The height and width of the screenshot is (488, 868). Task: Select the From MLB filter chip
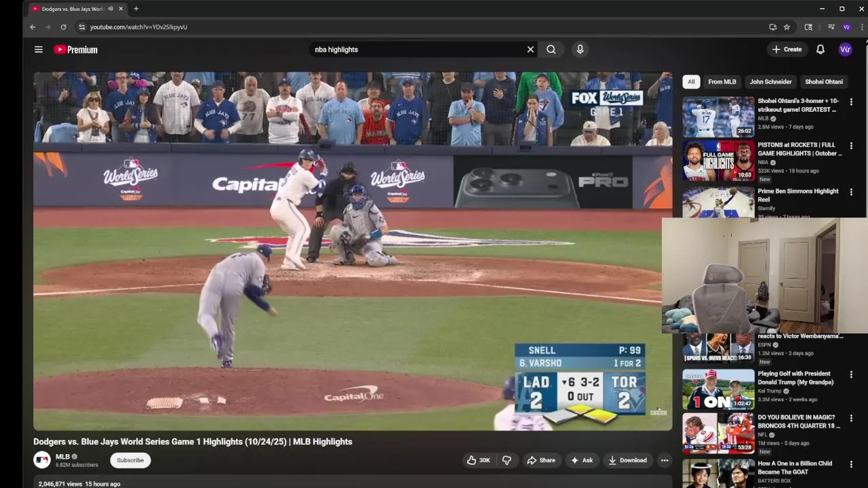click(722, 82)
